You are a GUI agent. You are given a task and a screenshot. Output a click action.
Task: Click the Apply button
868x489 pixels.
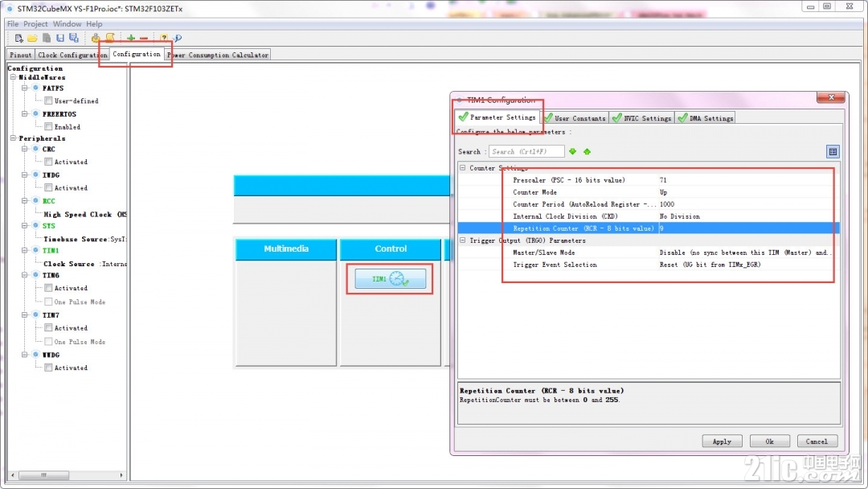pyautogui.click(x=722, y=442)
